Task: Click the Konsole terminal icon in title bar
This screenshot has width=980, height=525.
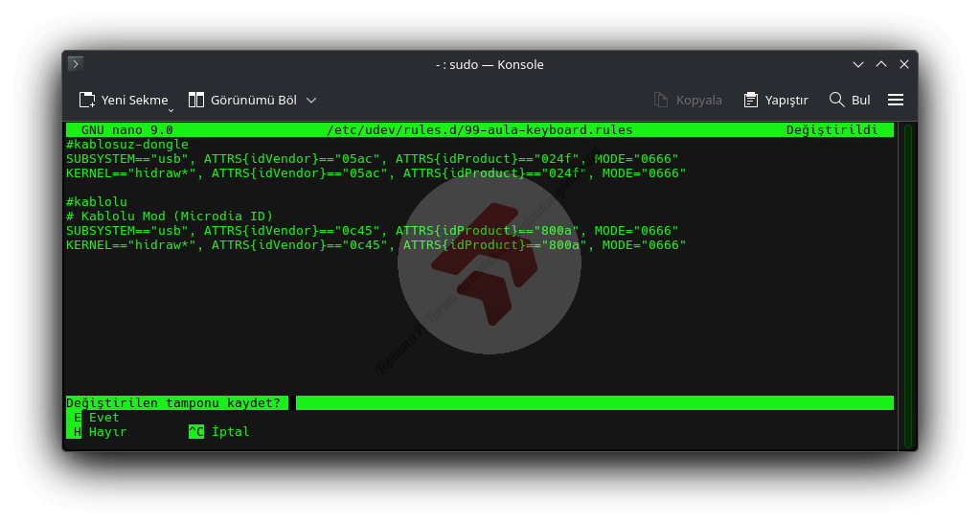Action: coord(76,64)
